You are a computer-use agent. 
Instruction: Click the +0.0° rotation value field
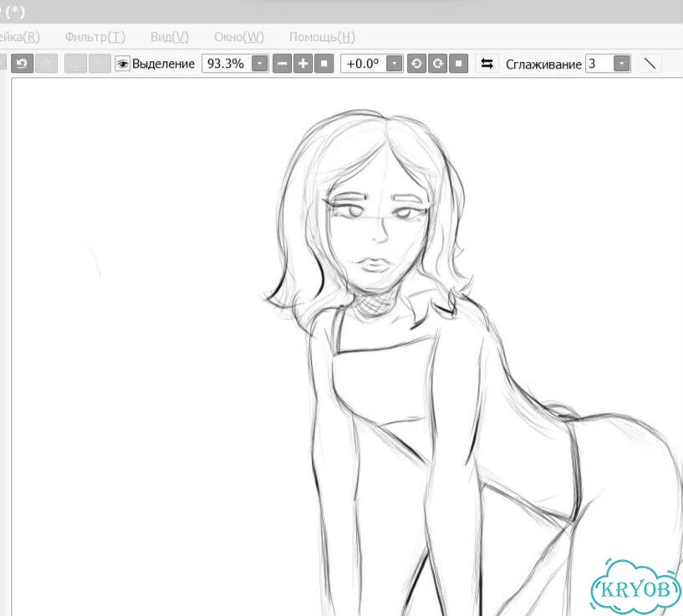[364, 64]
